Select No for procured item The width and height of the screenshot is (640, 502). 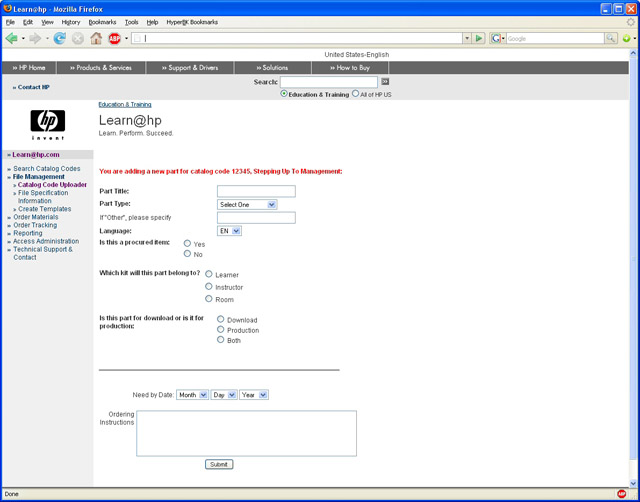point(187,253)
